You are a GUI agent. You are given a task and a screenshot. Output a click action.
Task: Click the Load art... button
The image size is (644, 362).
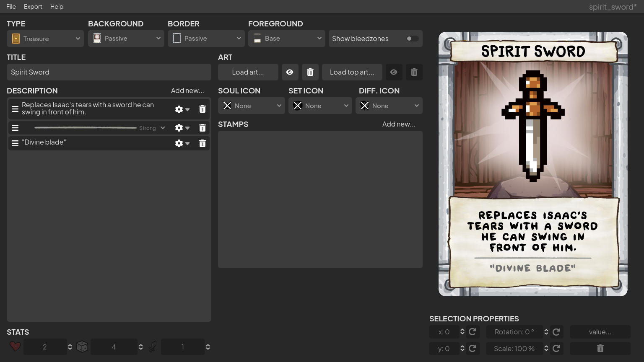coord(248,72)
